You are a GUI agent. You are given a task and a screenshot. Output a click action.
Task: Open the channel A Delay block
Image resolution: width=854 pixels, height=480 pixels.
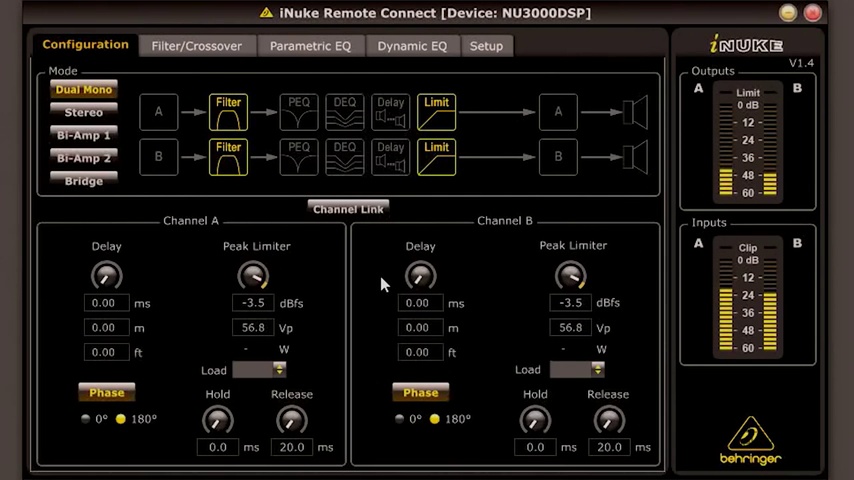tap(391, 112)
